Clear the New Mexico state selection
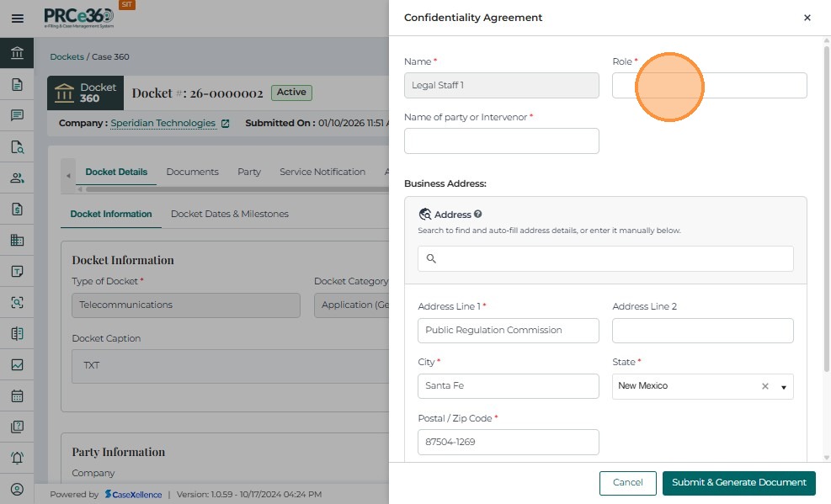831x504 pixels. [x=765, y=386]
